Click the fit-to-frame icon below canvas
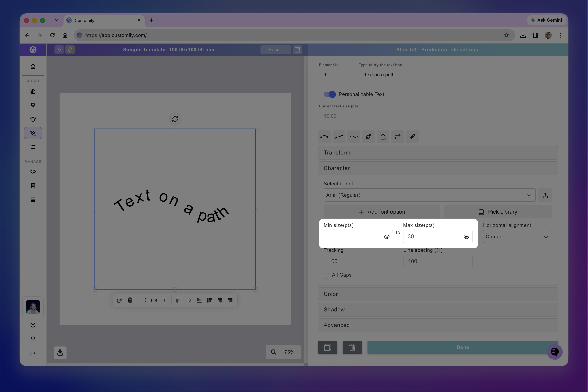 pyautogui.click(x=144, y=300)
